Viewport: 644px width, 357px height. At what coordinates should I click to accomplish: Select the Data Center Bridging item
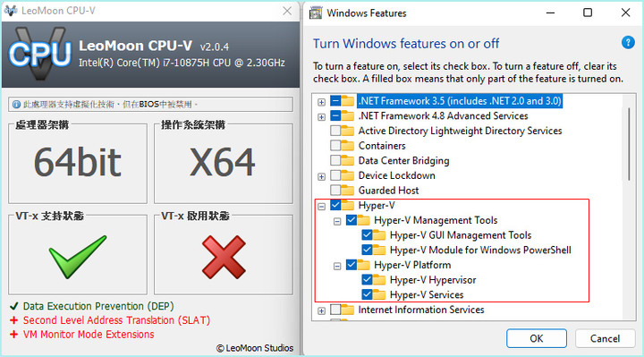(403, 161)
